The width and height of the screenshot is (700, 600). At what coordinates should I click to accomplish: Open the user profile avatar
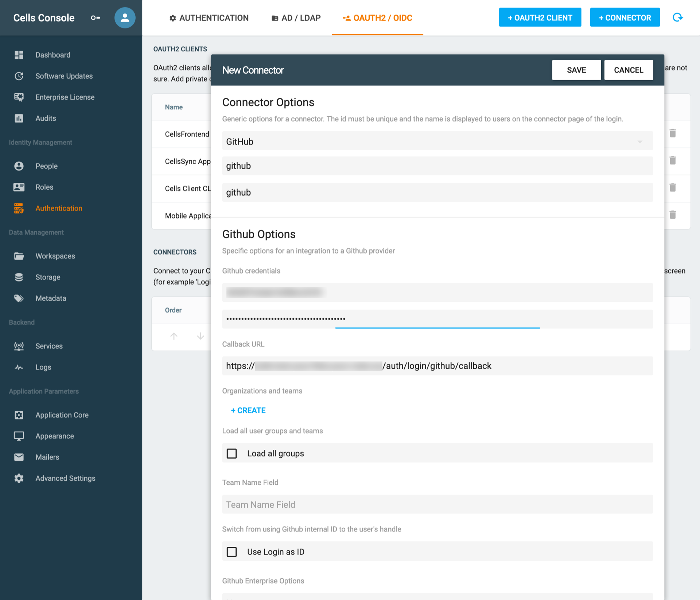coord(125,18)
